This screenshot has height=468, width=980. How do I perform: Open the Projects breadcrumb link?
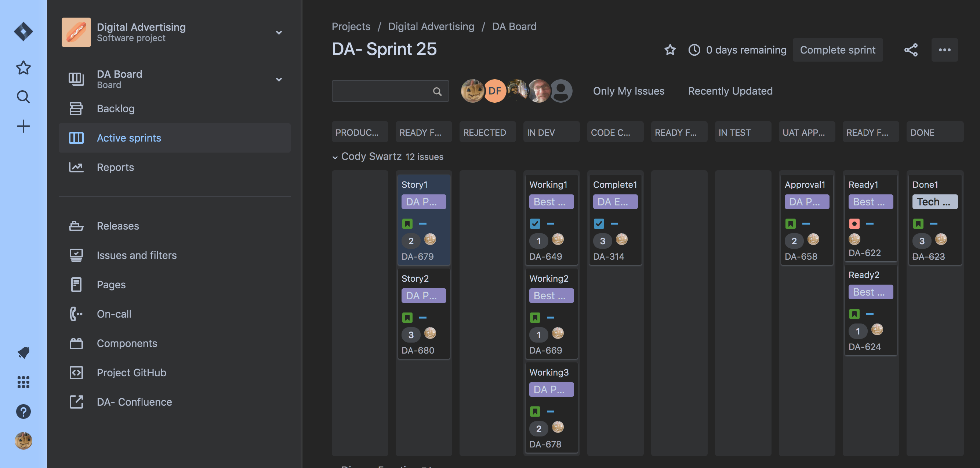[351, 26]
